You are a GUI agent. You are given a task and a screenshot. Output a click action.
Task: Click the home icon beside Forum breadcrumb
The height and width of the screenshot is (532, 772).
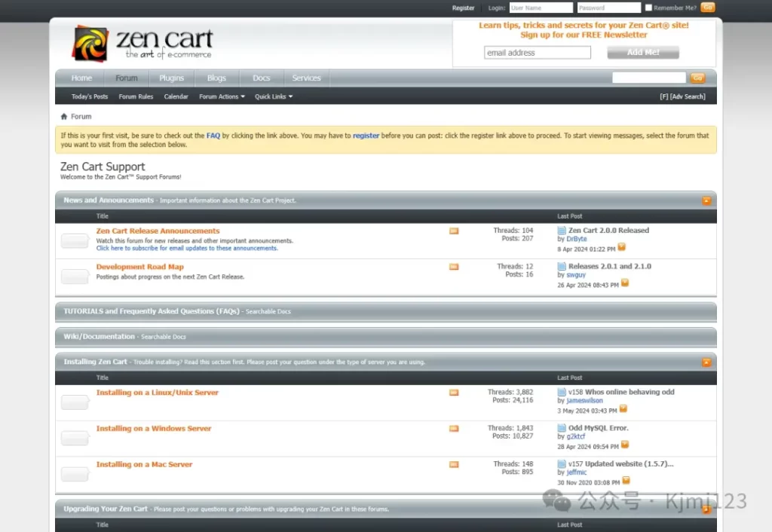[x=63, y=117]
